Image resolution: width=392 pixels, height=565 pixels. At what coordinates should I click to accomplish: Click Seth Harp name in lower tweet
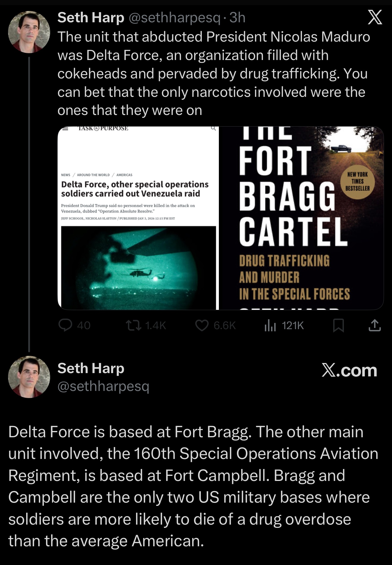pyautogui.click(x=91, y=368)
